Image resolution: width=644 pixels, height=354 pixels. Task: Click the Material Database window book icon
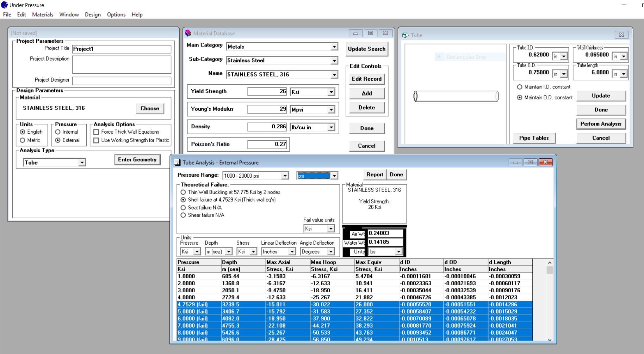point(188,33)
